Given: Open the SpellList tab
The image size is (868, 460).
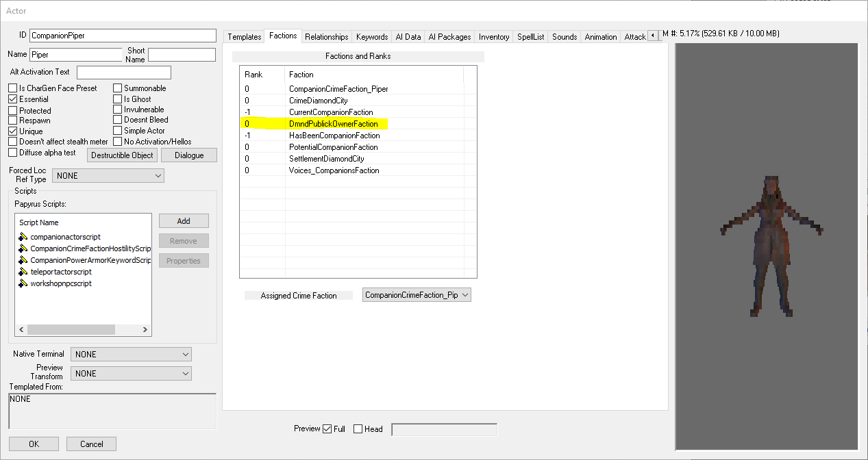Looking at the screenshot, I should coord(531,37).
